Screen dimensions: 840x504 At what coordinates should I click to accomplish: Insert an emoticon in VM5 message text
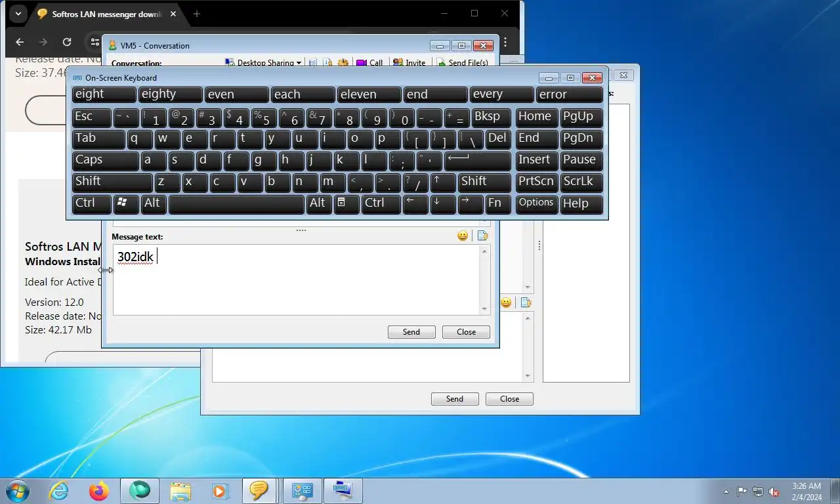tap(463, 236)
